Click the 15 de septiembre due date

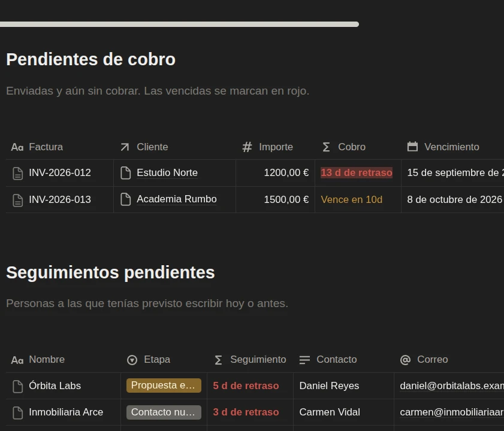[455, 173]
